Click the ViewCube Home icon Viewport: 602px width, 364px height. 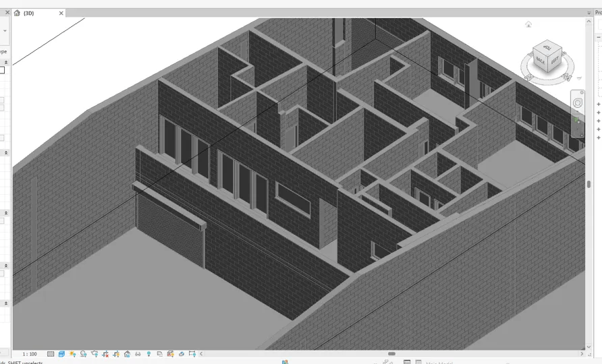click(x=528, y=24)
